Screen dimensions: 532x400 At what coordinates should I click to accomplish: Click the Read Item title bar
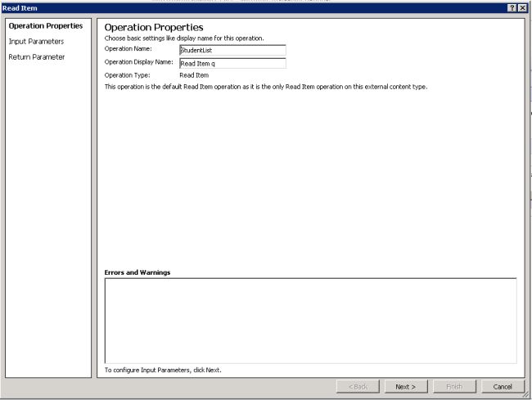(255, 8)
